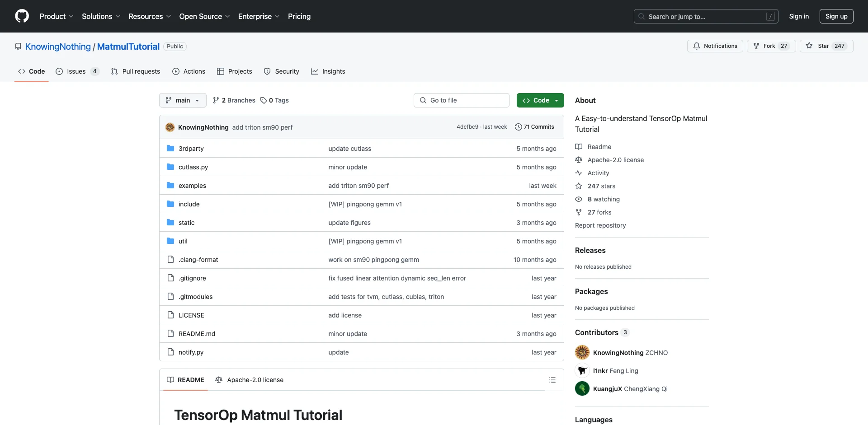Click the Notifications bell button

click(715, 46)
